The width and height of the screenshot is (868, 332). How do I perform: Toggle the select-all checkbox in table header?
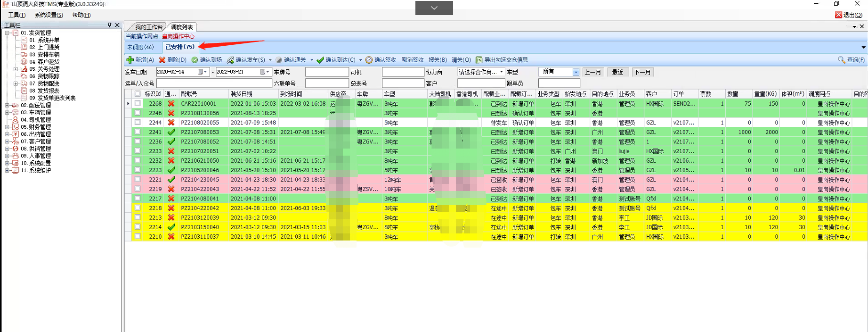pyautogui.click(x=138, y=94)
